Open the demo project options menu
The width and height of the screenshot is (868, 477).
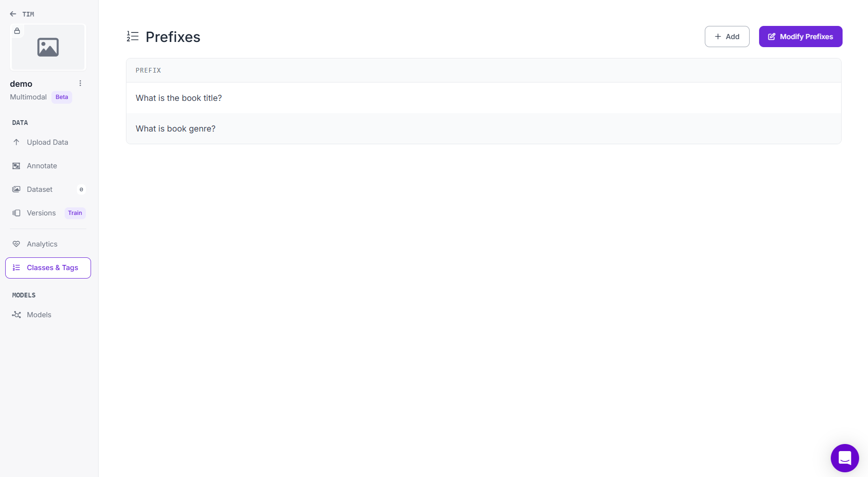pos(80,83)
